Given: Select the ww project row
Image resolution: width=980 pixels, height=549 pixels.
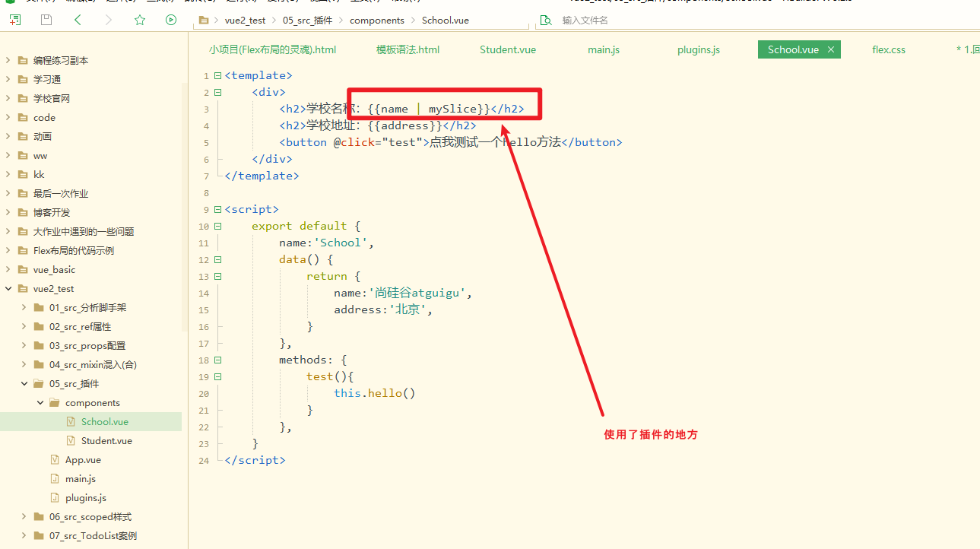Looking at the screenshot, I should (x=91, y=155).
